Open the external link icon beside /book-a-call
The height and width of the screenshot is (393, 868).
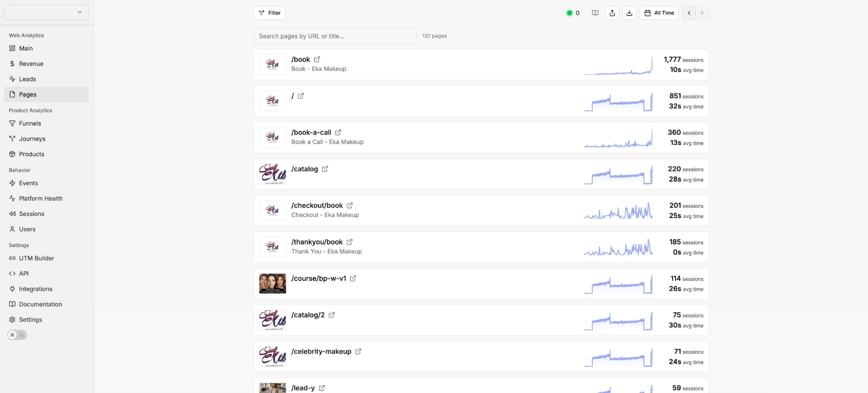click(x=338, y=133)
